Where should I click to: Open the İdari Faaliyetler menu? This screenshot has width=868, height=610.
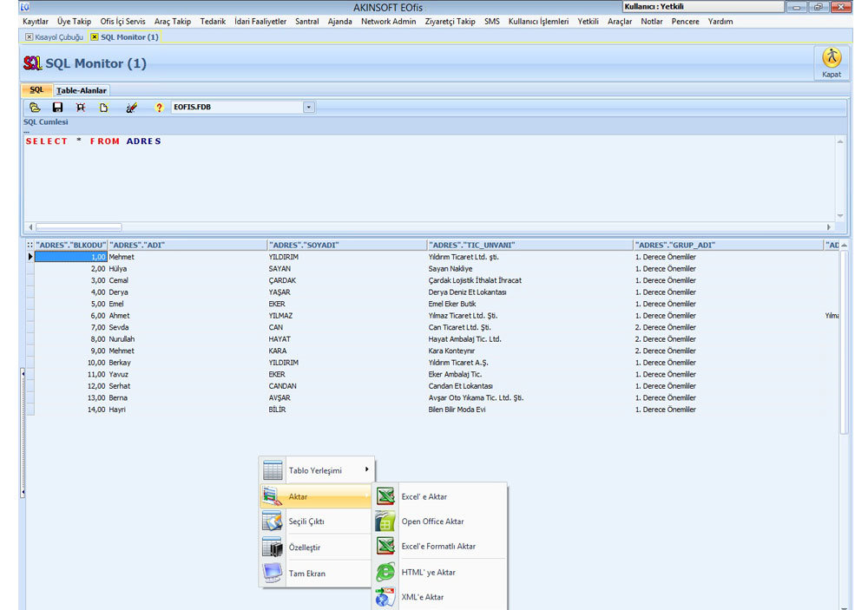[260, 22]
